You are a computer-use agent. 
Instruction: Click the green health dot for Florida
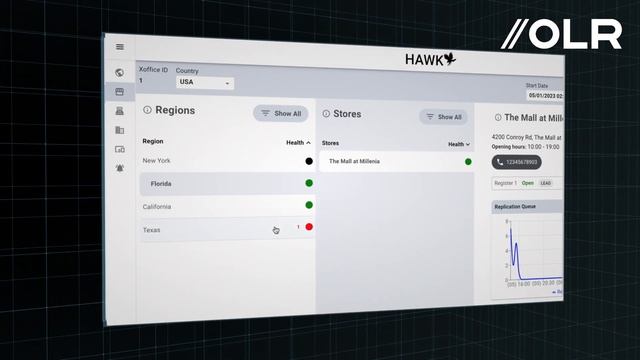(x=309, y=183)
